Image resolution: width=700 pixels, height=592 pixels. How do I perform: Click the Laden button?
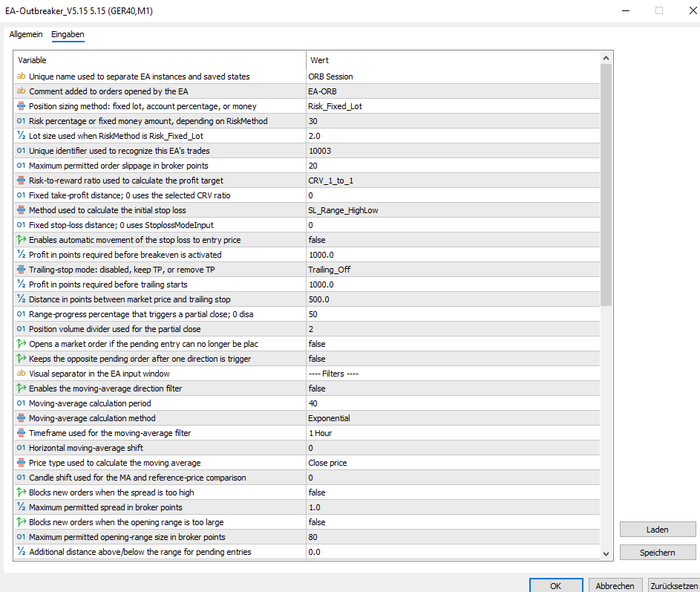point(658,530)
